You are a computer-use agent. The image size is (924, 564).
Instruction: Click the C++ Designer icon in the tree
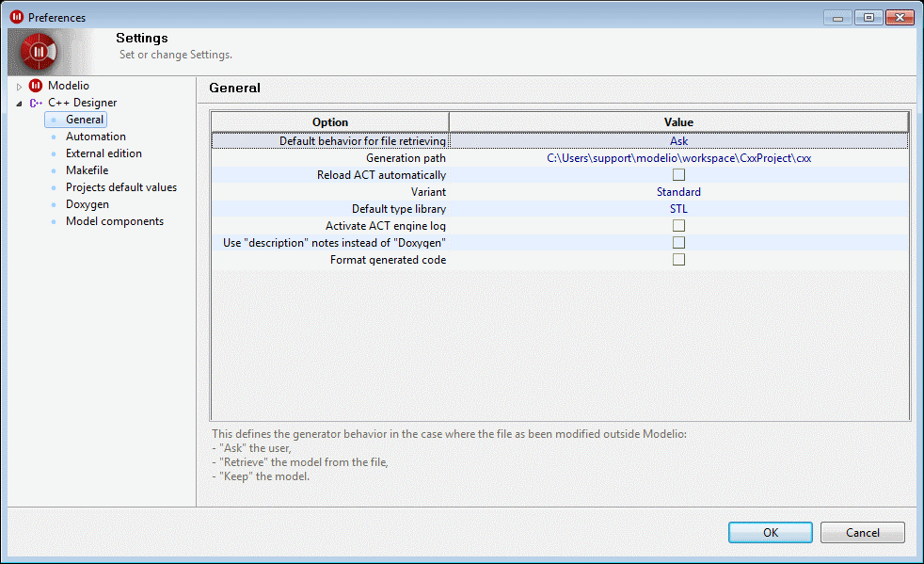point(36,103)
